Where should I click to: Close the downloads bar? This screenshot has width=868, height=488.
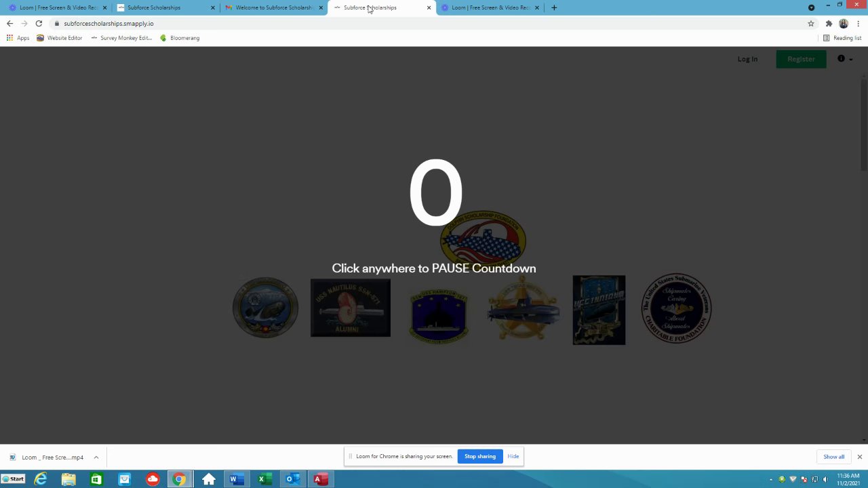click(859, 457)
